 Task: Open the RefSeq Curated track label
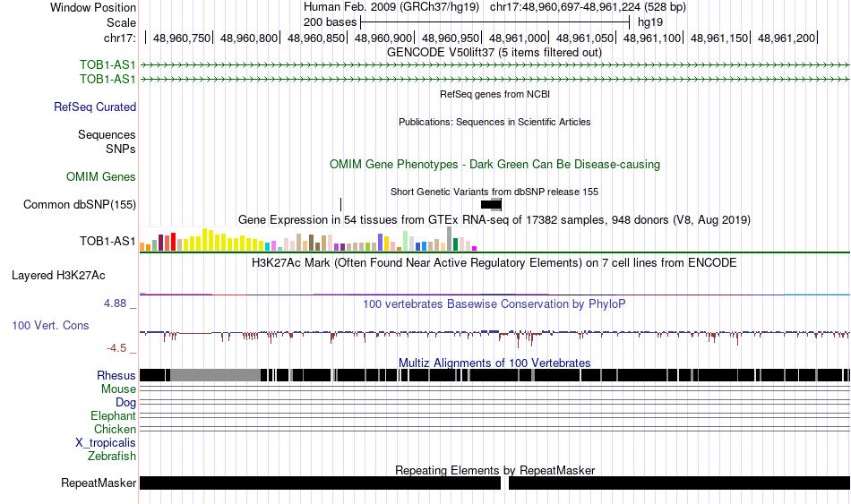tap(95, 107)
